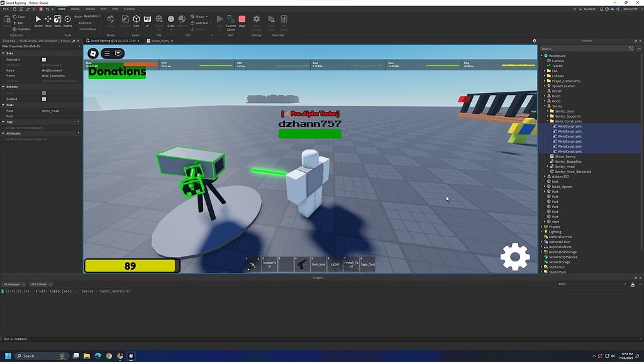
Task: Select the Rotate tool
Action: click(x=67, y=19)
